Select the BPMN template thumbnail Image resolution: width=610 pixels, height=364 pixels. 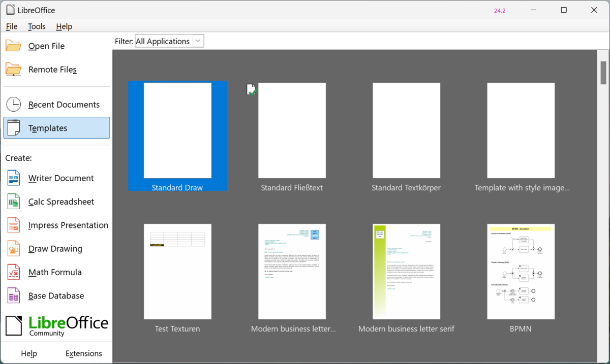pyautogui.click(x=521, y=272)
